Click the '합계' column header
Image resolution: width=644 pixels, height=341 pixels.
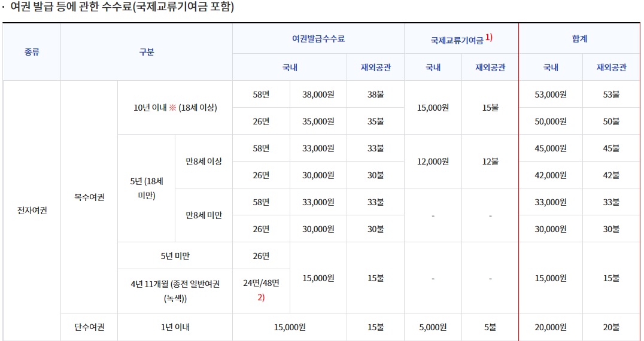point(579,39)
